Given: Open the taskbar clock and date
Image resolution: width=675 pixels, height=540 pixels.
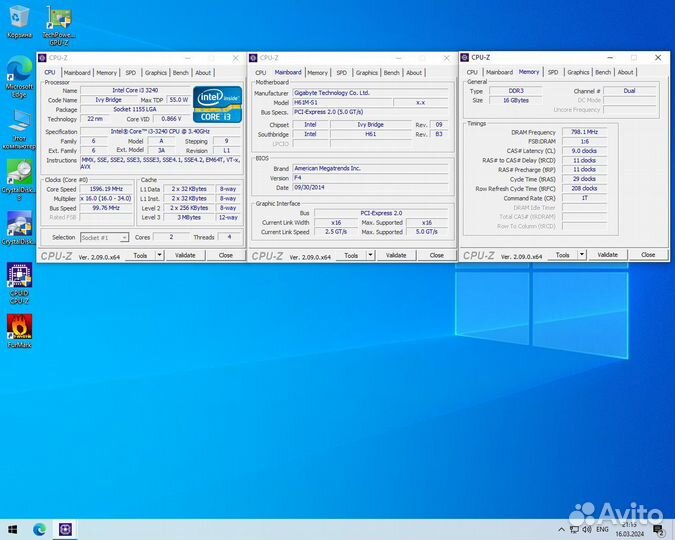Looking at the screenshot, I should click(x=630, y=529).
